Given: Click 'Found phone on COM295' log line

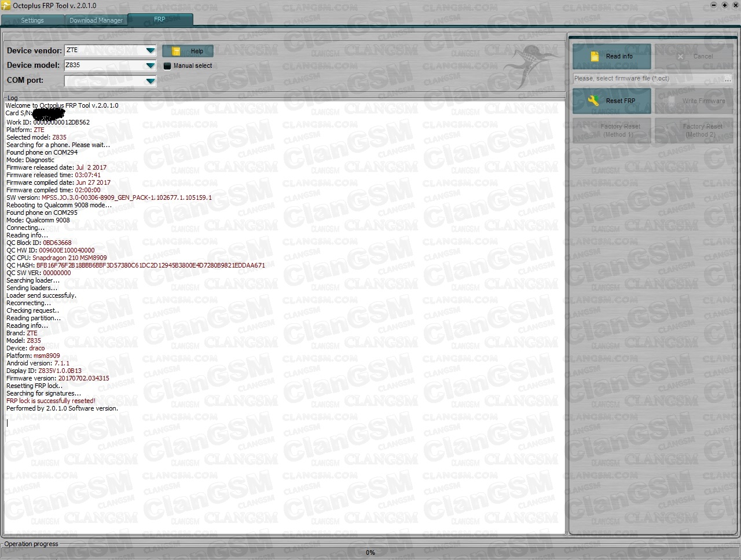Looking at the screenshot, I should pyautogui.click(x=42, y=213).
